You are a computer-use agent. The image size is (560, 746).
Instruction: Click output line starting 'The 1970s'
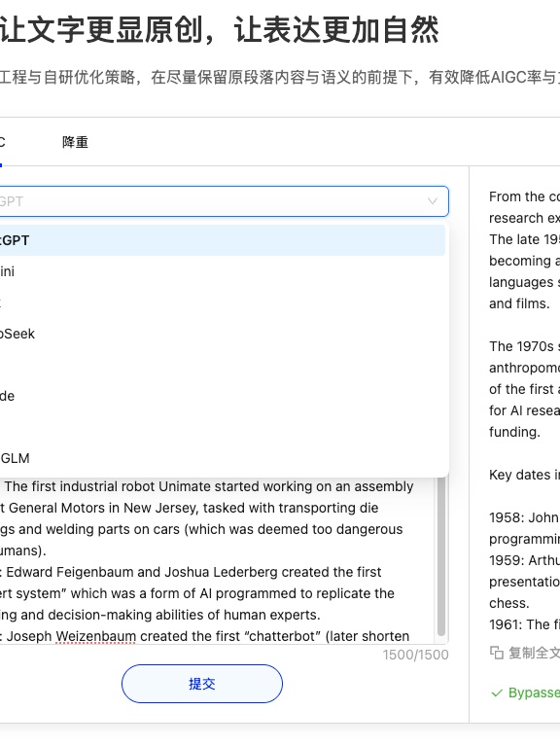pos(524,346)
